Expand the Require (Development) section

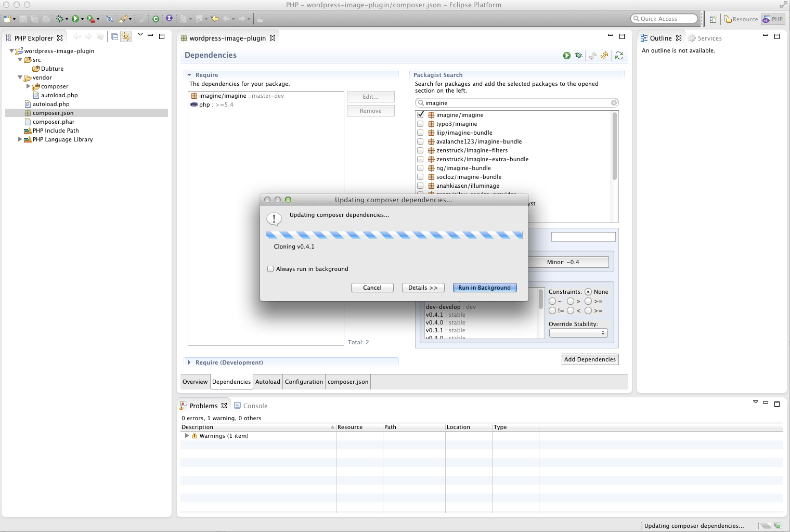[189, 362]
